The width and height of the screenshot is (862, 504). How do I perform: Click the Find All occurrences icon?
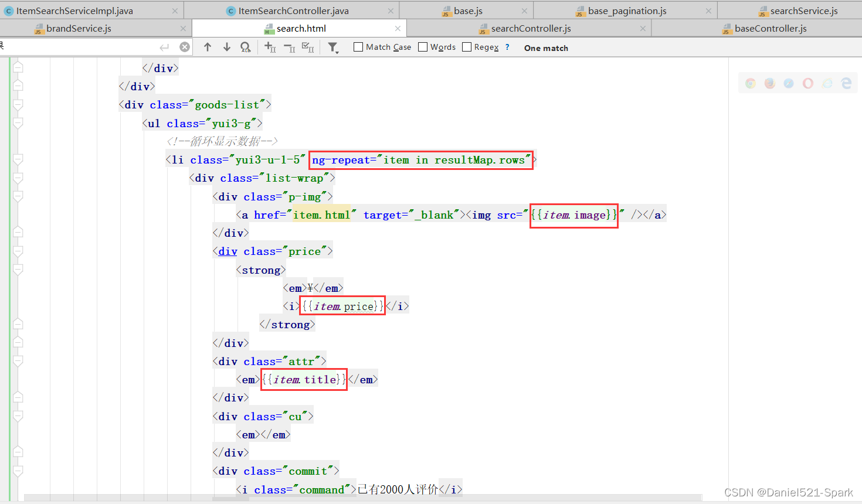point(246,47)
